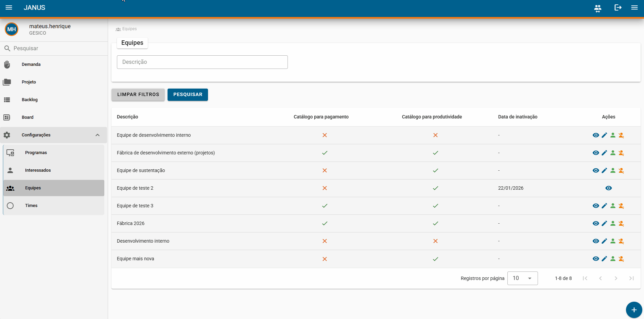Image resolution: width=644 pixels, height=319 pixels.
Task: Edit Desenvolvimento interno with pencil icon
Action: (604, 241)
